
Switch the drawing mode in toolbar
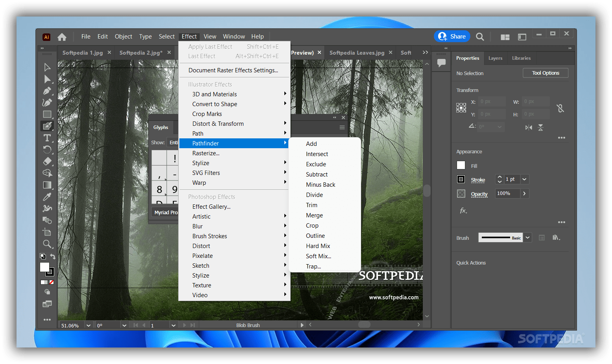(x=47, y=292)
